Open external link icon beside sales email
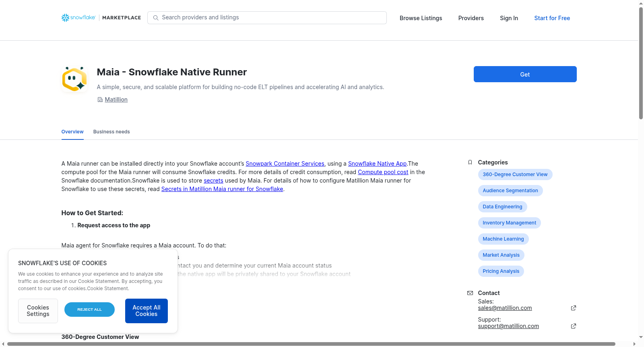 click(574, 308)
